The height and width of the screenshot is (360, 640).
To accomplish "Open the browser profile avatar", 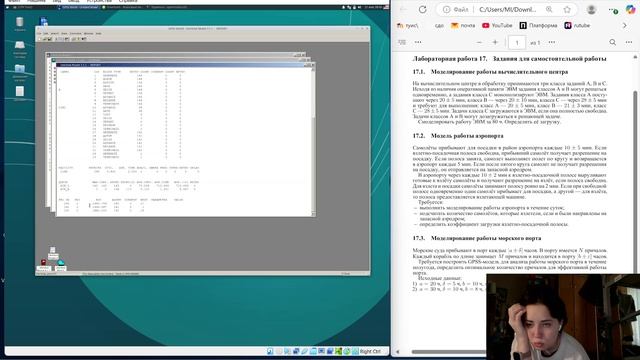I will pos(591,9).
